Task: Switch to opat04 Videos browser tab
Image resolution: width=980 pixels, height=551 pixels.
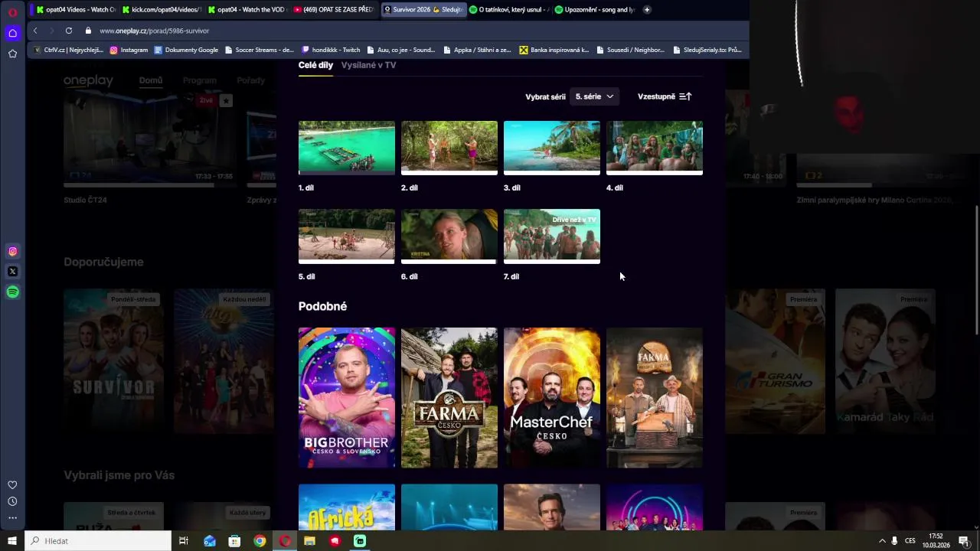Action: point(73,9)
